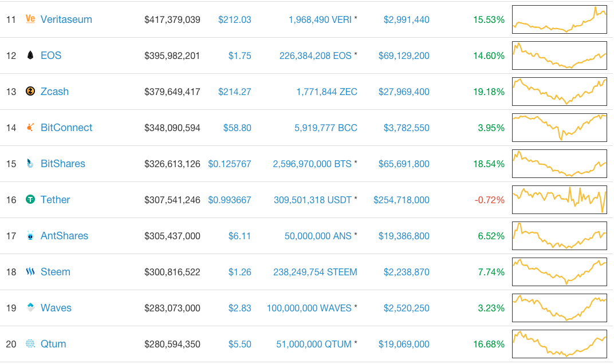Open the Steem currency page link
Viewport: 614px width, 364px height.
[55, 272]
